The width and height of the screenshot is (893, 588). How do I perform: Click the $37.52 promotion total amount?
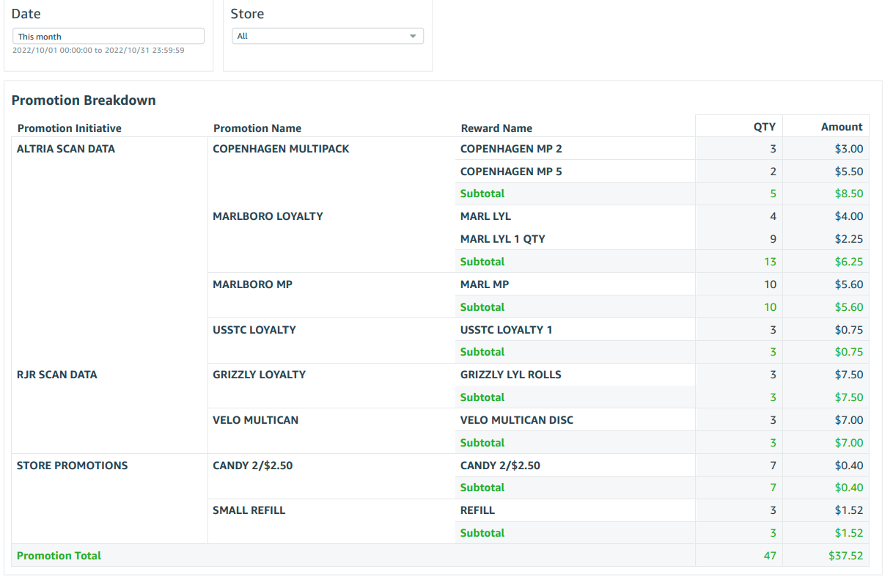pos(846,556)
